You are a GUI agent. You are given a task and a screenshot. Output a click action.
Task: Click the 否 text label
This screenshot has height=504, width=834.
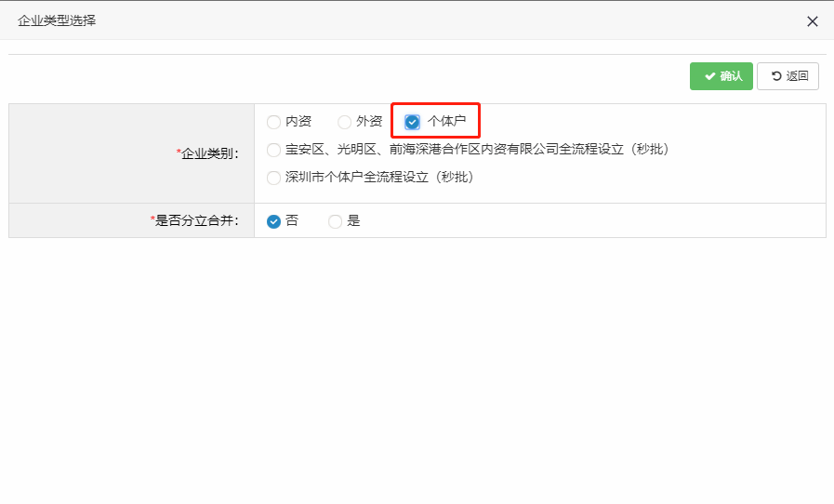pos(292,221)
